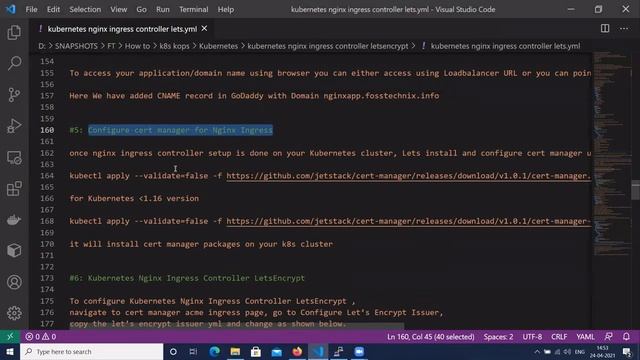Open the YAML language mode selector
This screenshot has height=360, width=640.
coord(585,337)
